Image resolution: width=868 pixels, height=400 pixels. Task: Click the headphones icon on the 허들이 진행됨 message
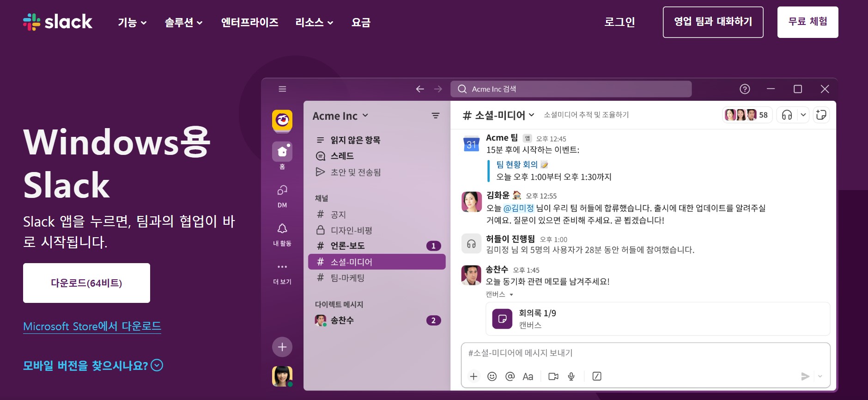point(471,244)
